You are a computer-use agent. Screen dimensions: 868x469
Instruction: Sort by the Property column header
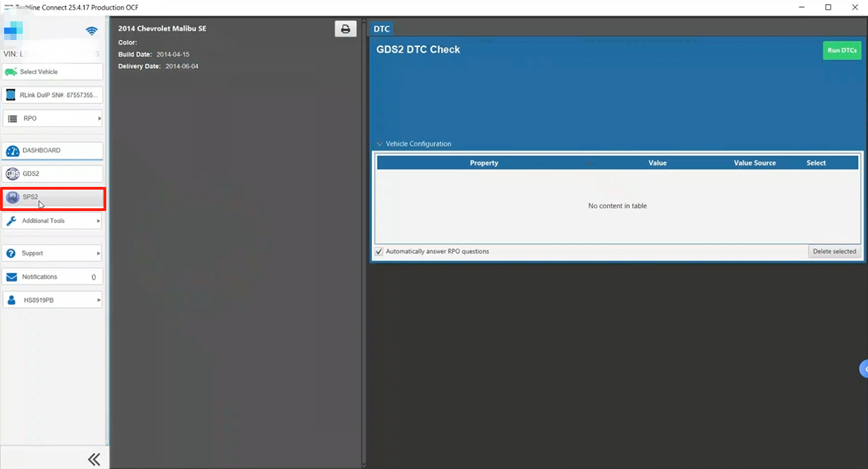coord(484,163)
